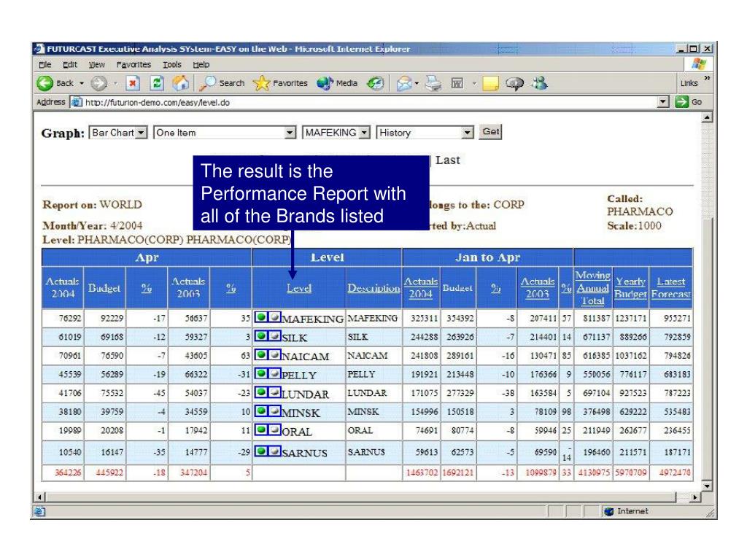Click the SILK description cell
747x560 pixels.
373,337
